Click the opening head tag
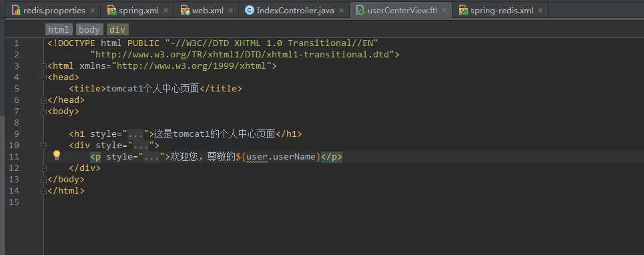Image resolution: width=644 pixels, height=255 pixels. click(x=63, y=77)
